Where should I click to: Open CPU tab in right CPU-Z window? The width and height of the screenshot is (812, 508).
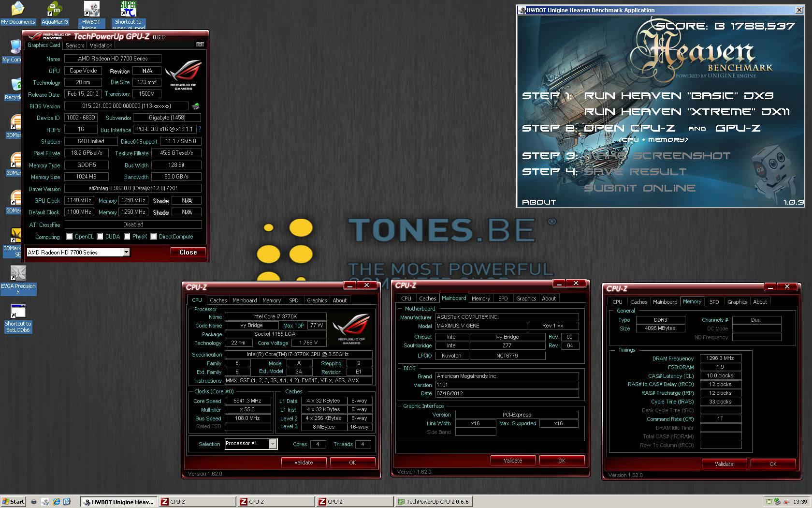(617, 302)
